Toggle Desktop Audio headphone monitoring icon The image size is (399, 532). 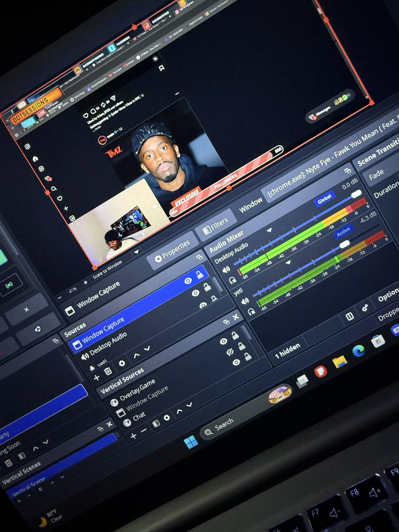click(x=232, y=280)
